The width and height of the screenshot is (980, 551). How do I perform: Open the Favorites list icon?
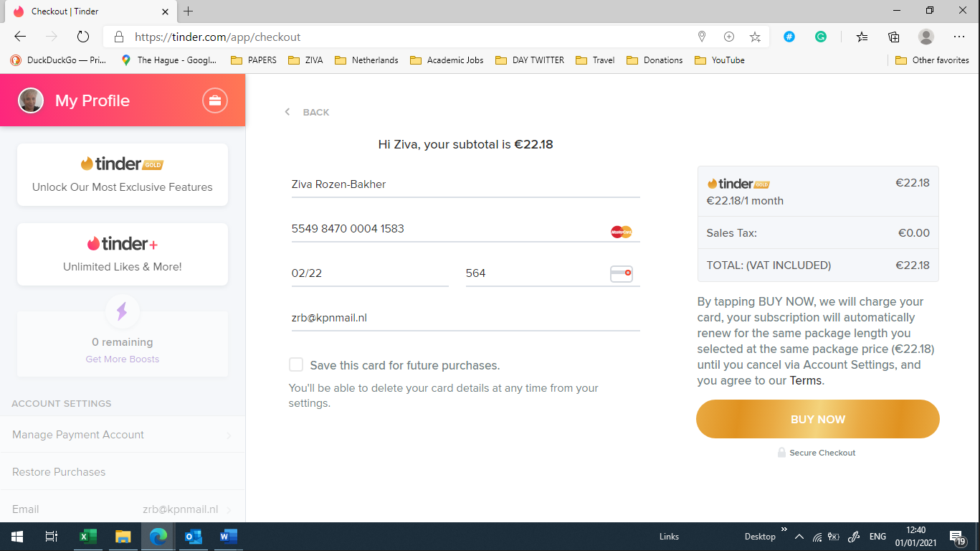[x=862, y=37]
